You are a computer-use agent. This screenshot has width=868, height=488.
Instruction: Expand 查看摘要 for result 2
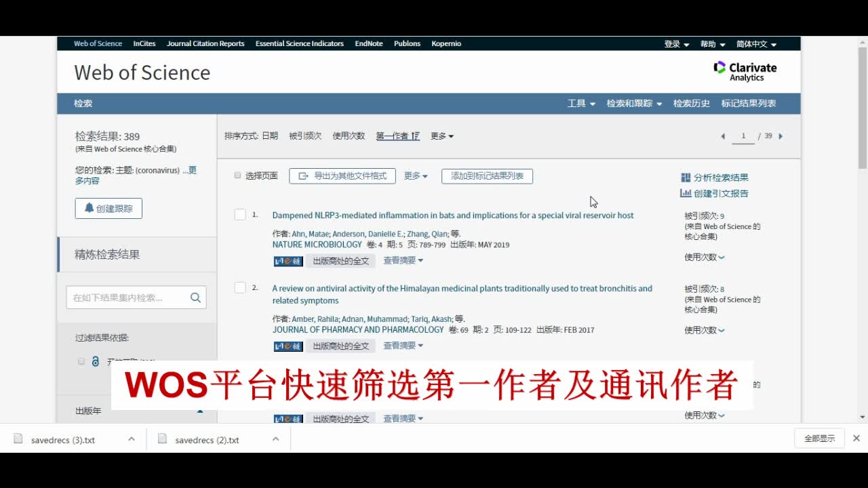point(403,346)
